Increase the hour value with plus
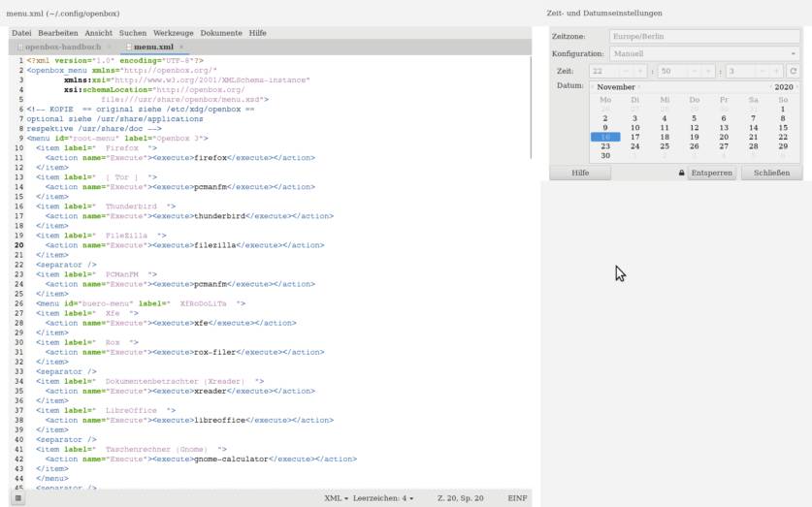Viewport: 812px width, 507px height. pos(640,71)
